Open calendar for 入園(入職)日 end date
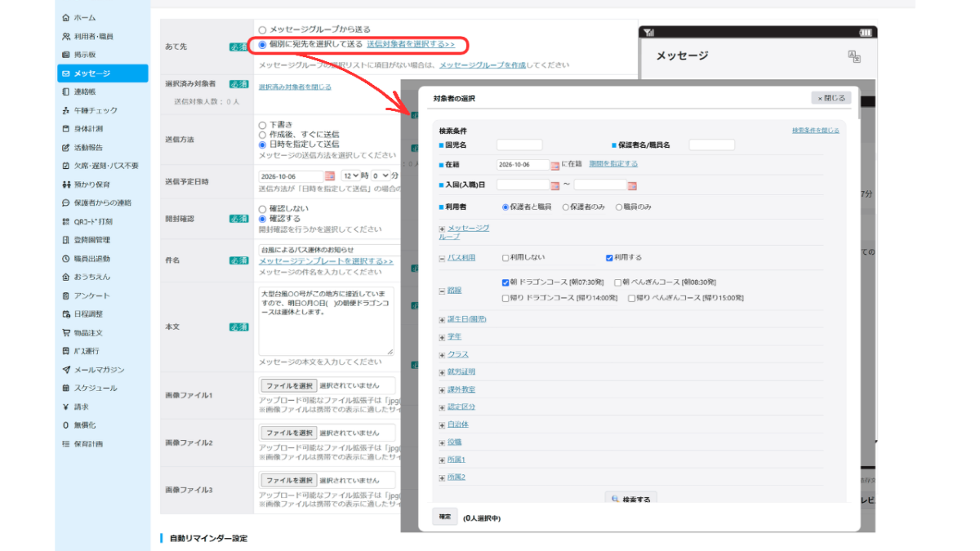Image resolution: width=980 pixels, height=551 pixels. point(632,185)
